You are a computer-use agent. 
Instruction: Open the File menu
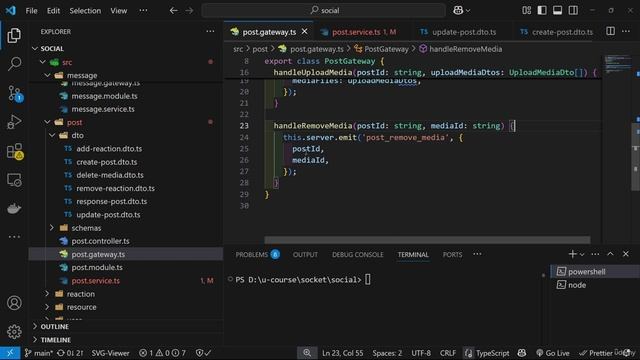point(31,11)
